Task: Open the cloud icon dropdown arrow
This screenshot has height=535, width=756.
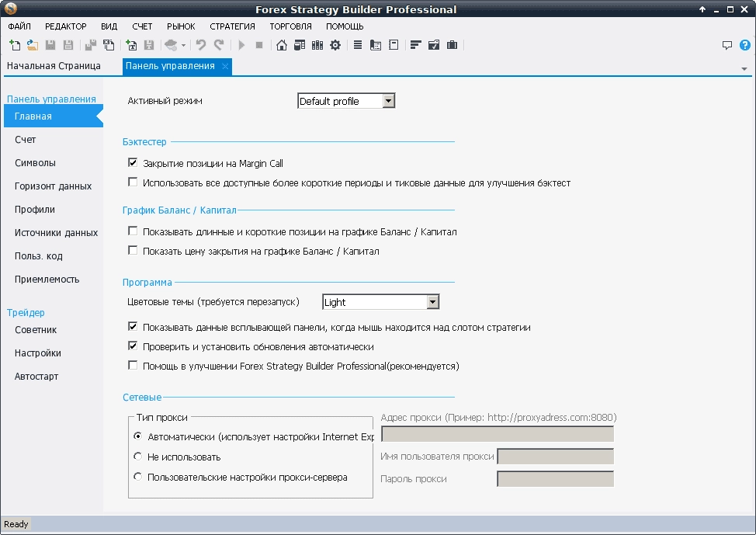Action: (183, 45)
